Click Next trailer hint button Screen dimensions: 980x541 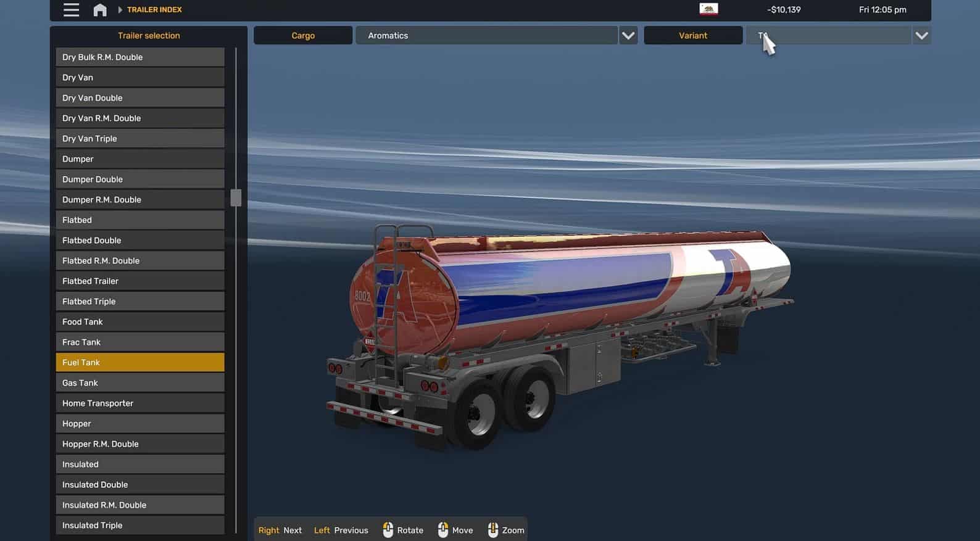click(x=280, y=530)
